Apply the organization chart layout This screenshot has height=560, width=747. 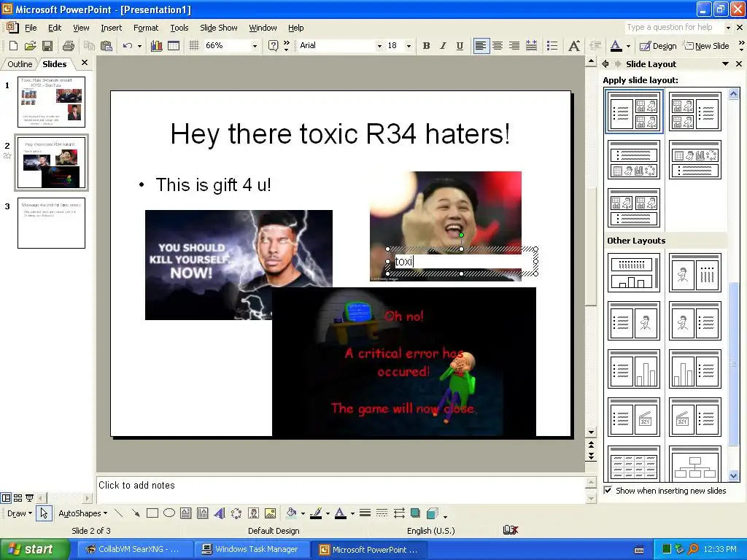tap(695, 463)
